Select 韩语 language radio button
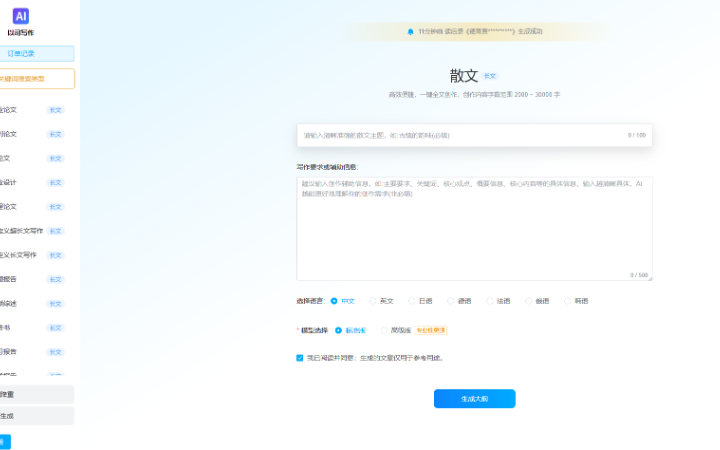This screenshot has width=720, height=450. coord(568,301)
